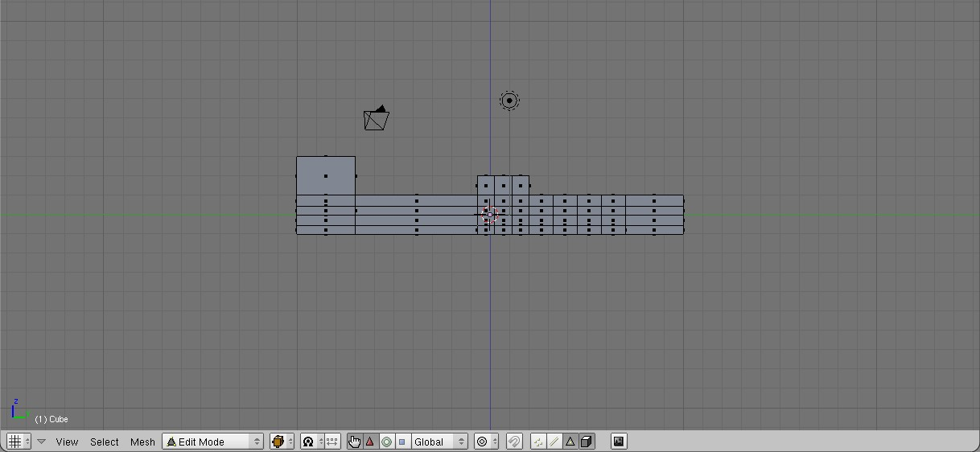Open the Mesh menu
Viewport: 980px width, 452px height.
(142, 442)
